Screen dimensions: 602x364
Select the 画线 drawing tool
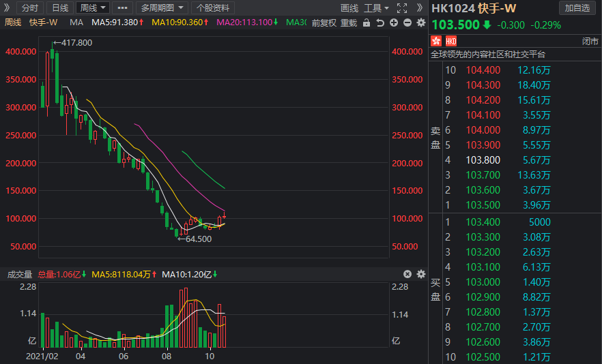tap(349, 8)
